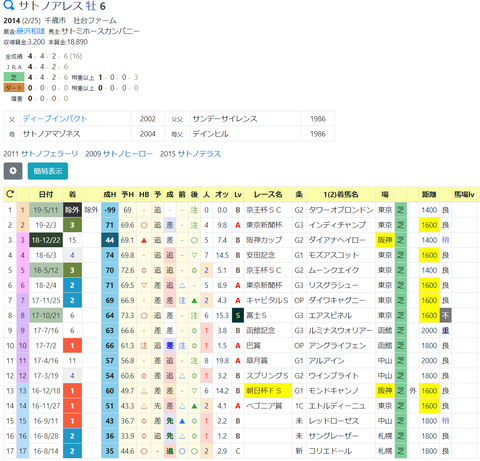The height and width of the screenshot is (461, 480).
Task: Click winner name タワーオブロンドン
Action: [x=341, y=210]
